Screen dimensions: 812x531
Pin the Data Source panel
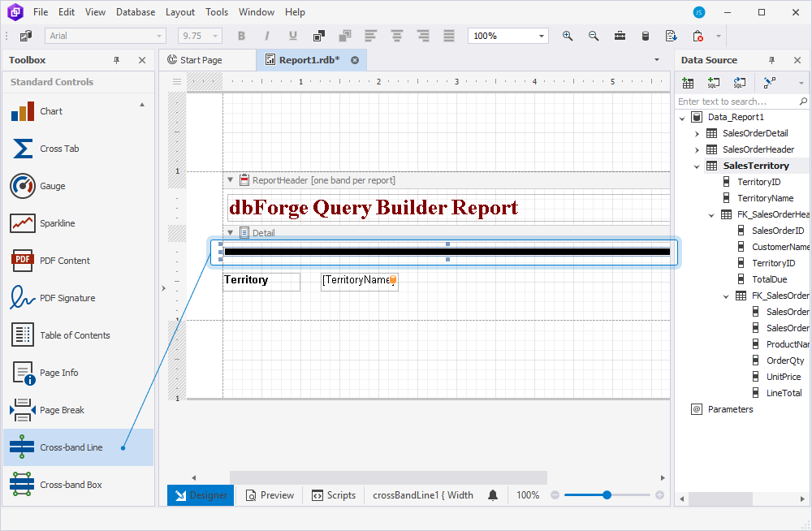pos(771,60)
